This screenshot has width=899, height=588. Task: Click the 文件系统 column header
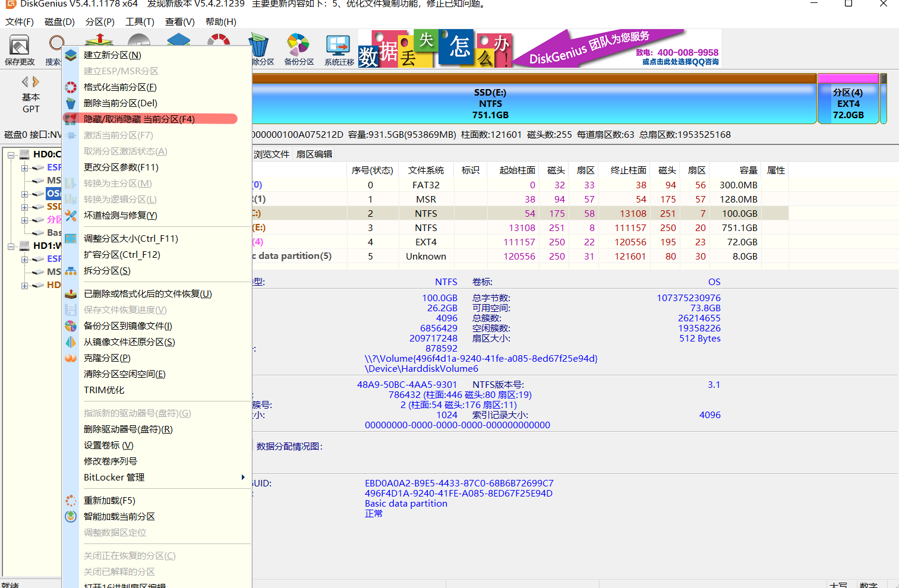point(425,170)
